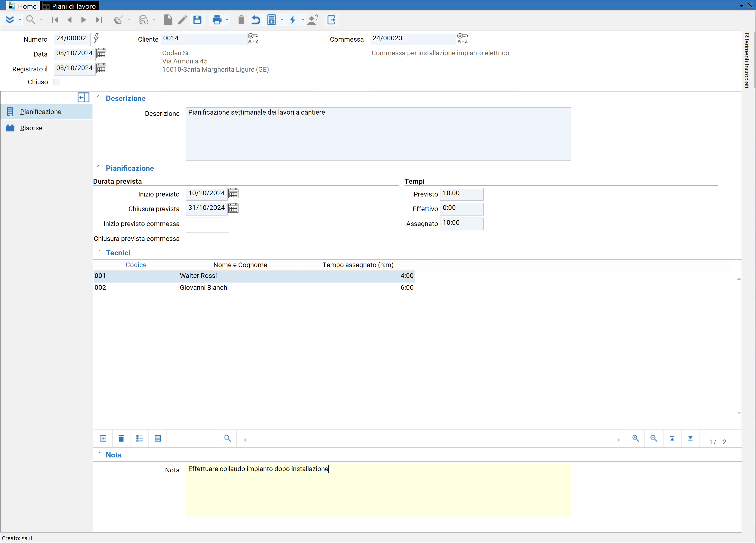
Task: Open the dropdown arrow beside the double-chevron icon
Action: coord(20,20)
